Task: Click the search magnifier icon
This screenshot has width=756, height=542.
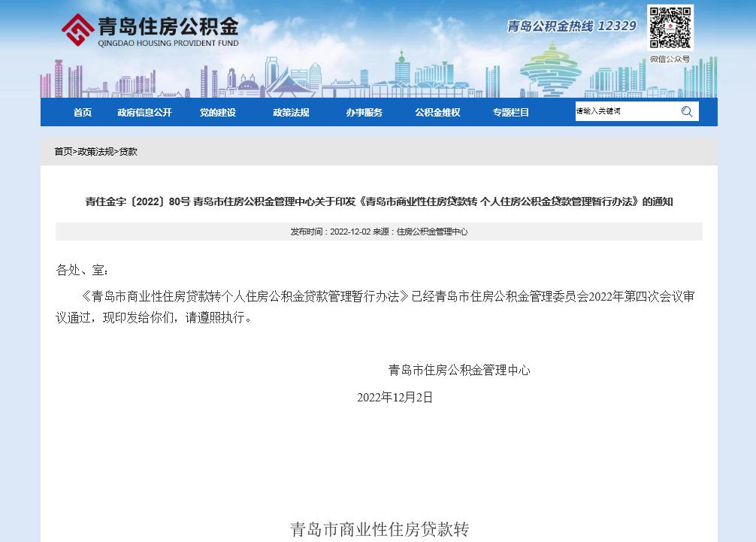Action: (686, 111)
